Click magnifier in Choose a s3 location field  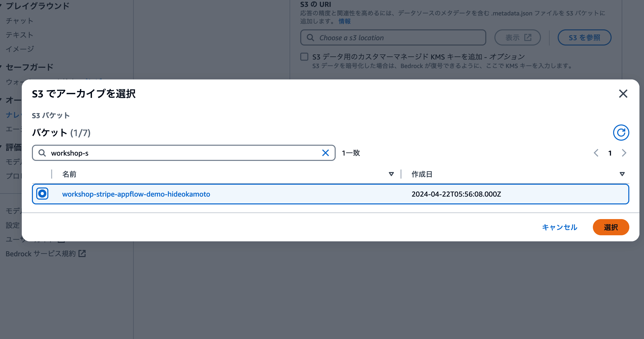point(311,37)
